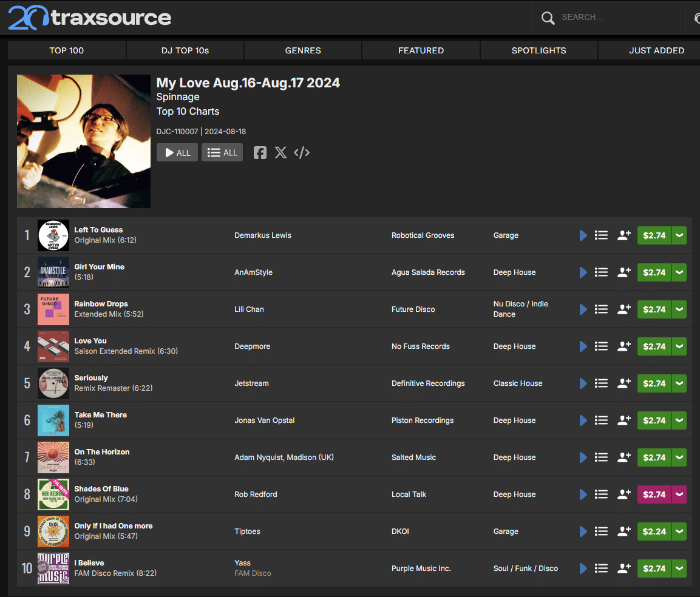700x597 pixels.
Task: Follow artist icon for Tiptoes row
Action: pos(624,531)
